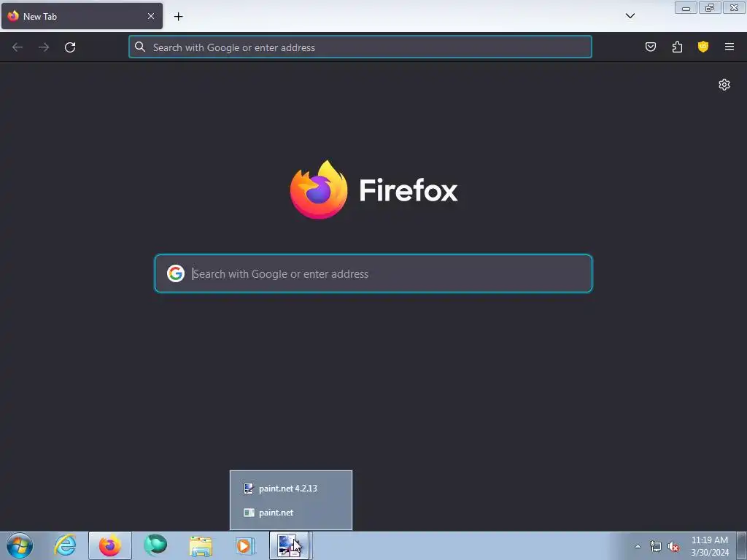Minimize the Firefox window

686,8
